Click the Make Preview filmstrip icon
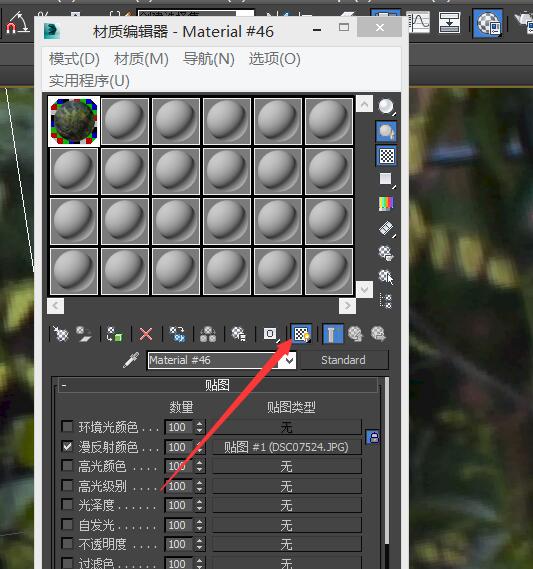This screenshot has height=569, width=533. [x=386, y=229]
